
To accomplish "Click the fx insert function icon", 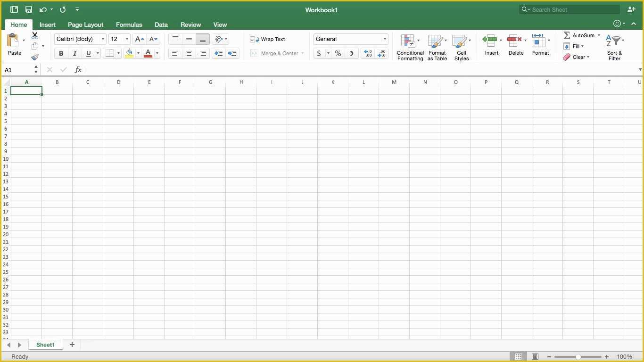I will [x=78, y=70].
